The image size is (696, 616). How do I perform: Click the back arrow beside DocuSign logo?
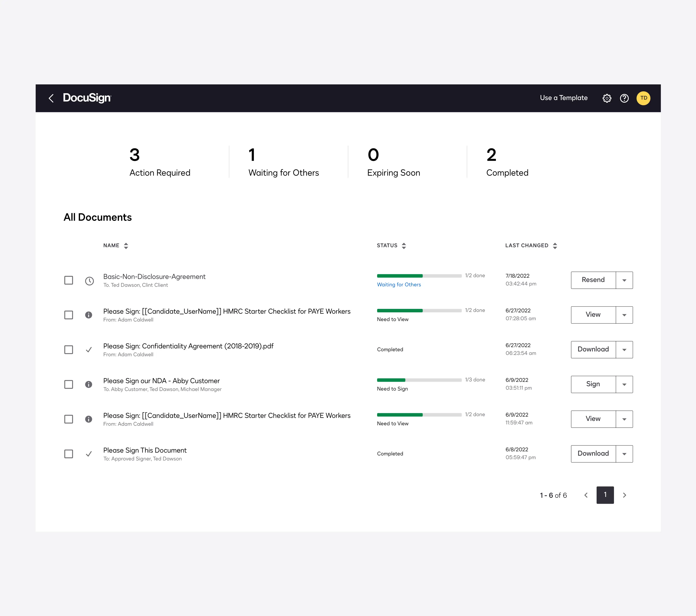[x=51, y=98]
